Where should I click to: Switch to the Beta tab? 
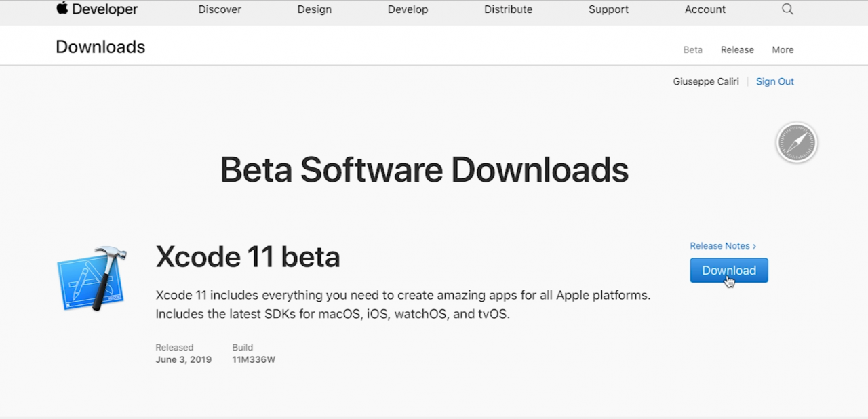(x=692, y=49)
